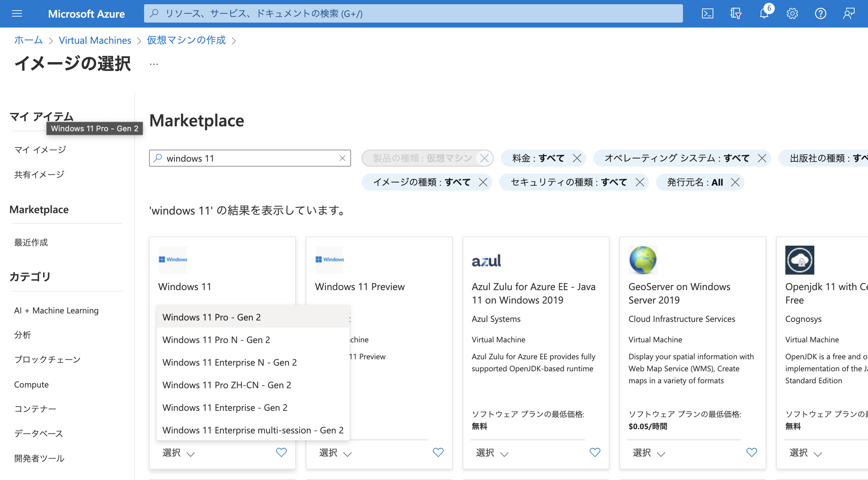Select Windows 11 Pro N - Gen 2
868x480 pixels.
point(216,340)
